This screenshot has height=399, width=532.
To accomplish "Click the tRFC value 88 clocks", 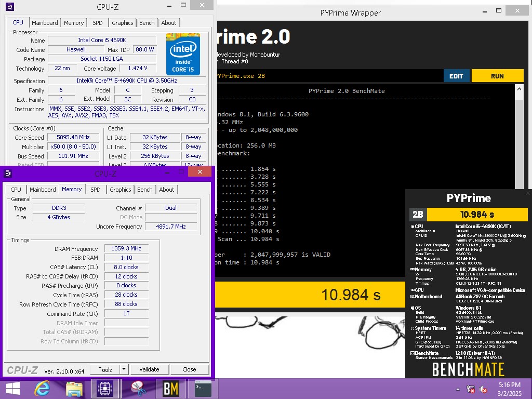I will pos(126,304).
